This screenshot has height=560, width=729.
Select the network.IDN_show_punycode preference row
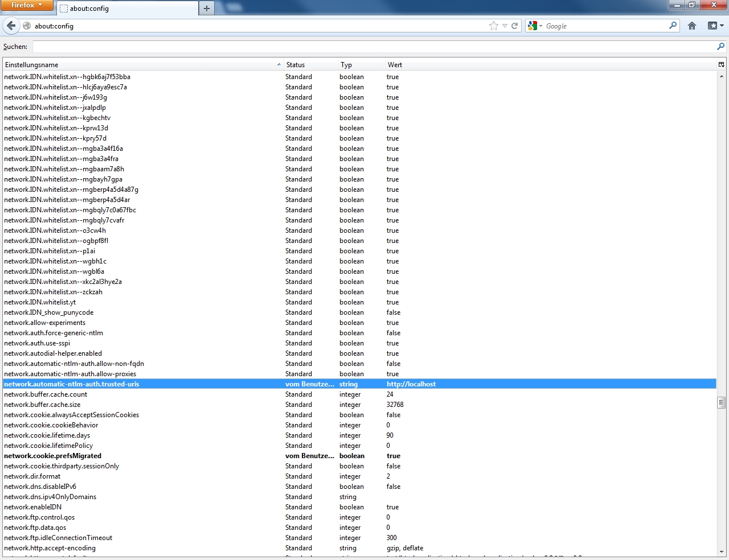[x=49, y=312]
